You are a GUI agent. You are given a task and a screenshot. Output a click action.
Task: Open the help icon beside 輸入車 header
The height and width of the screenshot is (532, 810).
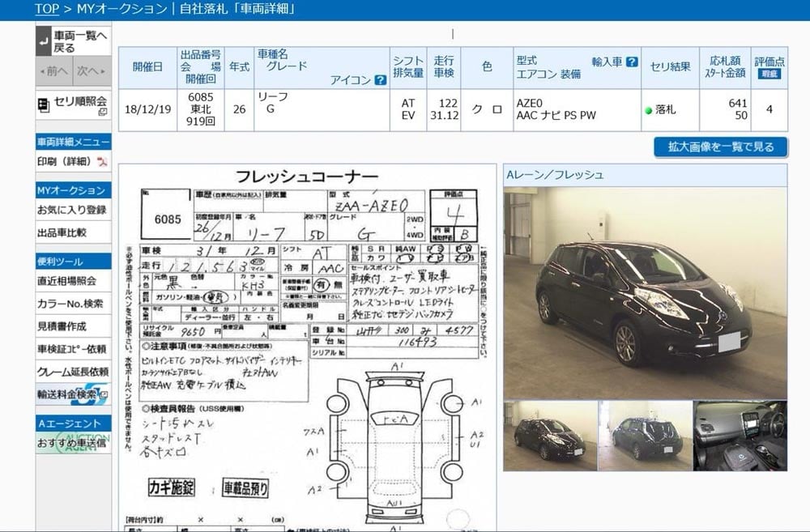631,62
